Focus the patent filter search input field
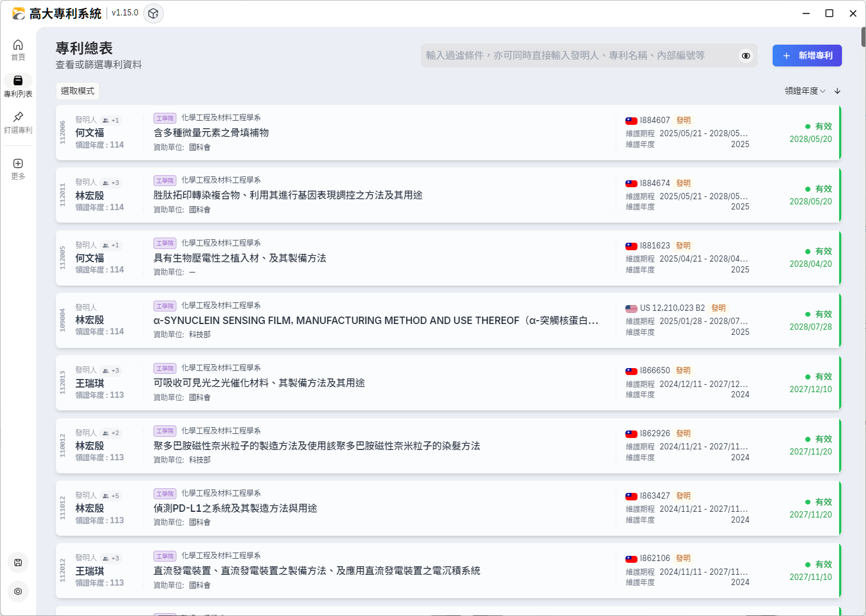The height and width of the screenshot is (616, 866). point(578,56)
